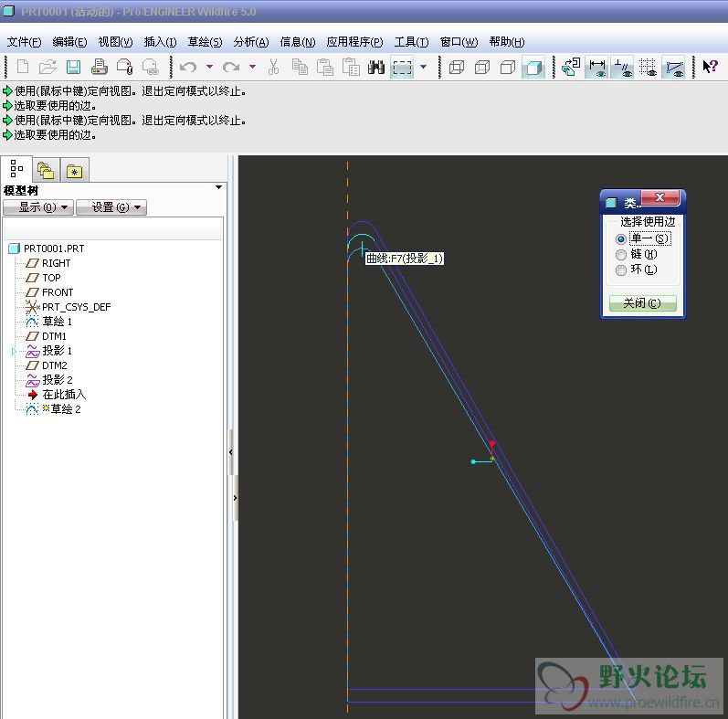Open the 显示(O) dropdown
Image resolution: width=728 pixels, height=719 pixels.
(x=38, y=207)
